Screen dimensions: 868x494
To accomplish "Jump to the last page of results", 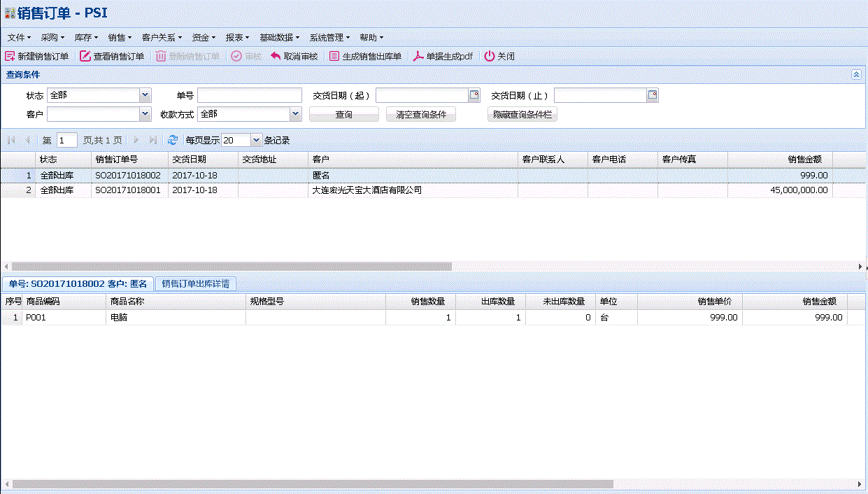I will pyautogui.click(x=153, y=141).
